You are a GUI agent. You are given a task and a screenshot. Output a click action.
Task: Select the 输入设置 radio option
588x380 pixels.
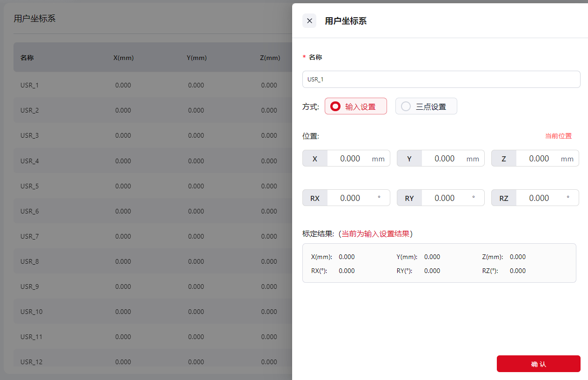pos(355,107)
